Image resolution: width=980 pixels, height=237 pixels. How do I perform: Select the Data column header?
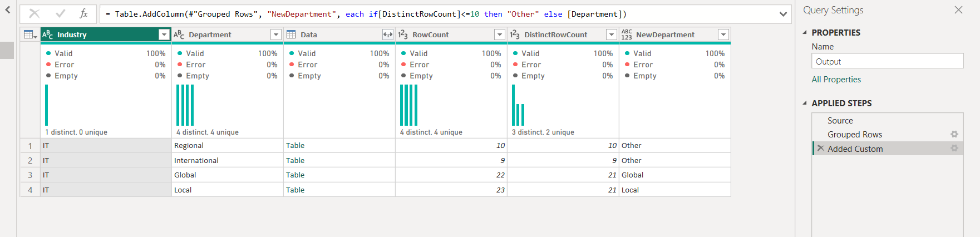(339, 34)
